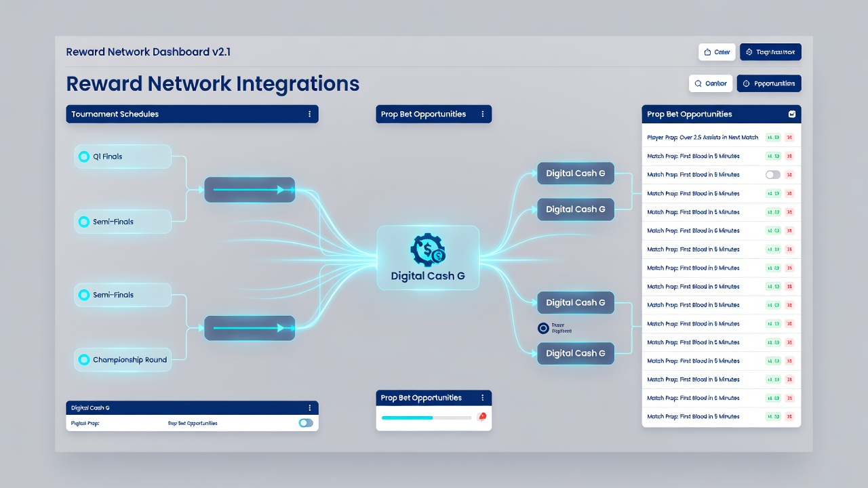Click the Player Prop: Over 2.5 Assists in Next Match row
The height and width of the screenshot is (488, 868).
pos(722,138)
